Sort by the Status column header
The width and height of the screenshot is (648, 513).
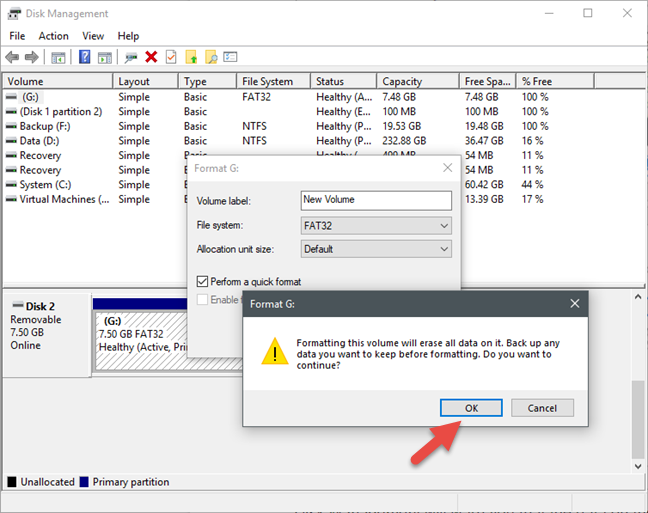pos(344,81)
